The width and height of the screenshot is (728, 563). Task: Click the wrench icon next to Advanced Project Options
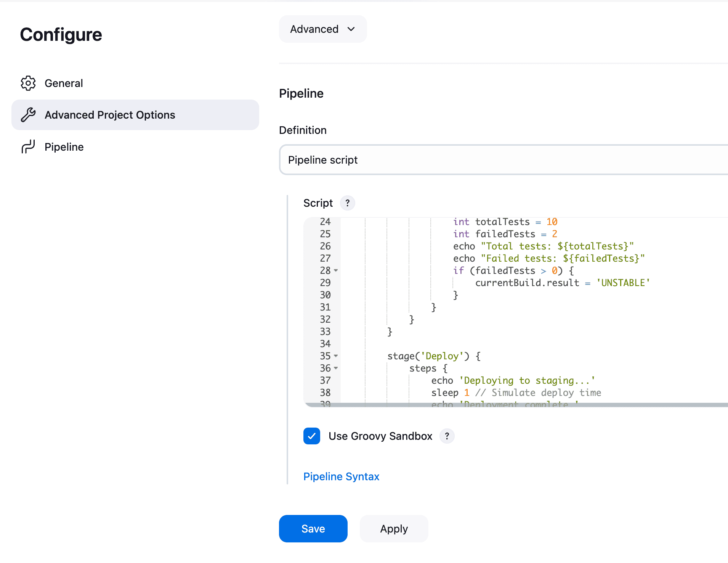tap(28, 115)
